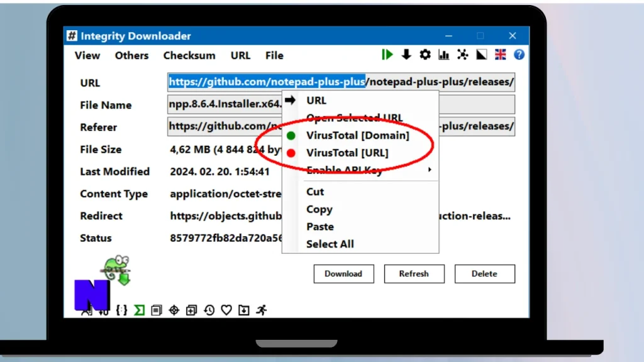Choose Select All from the context menu
644x362 pixels.
[x=360, y=244]
